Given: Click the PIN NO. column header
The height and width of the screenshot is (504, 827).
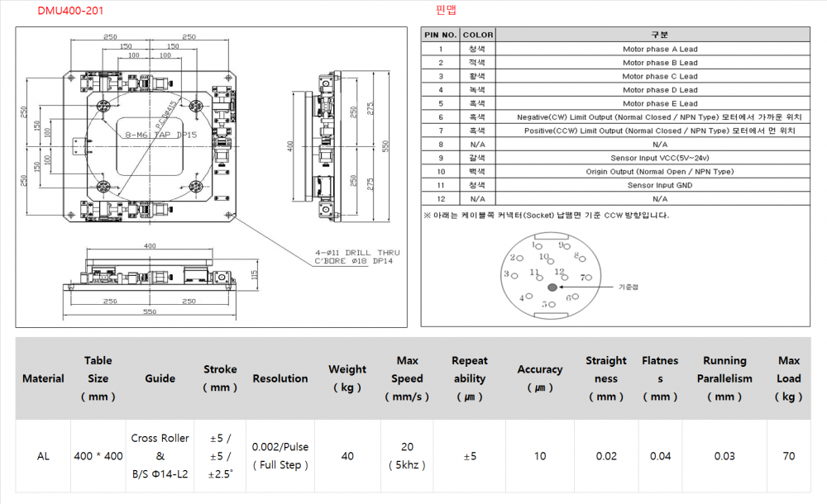Looking at the screenshot, I should tap(440, 35).
